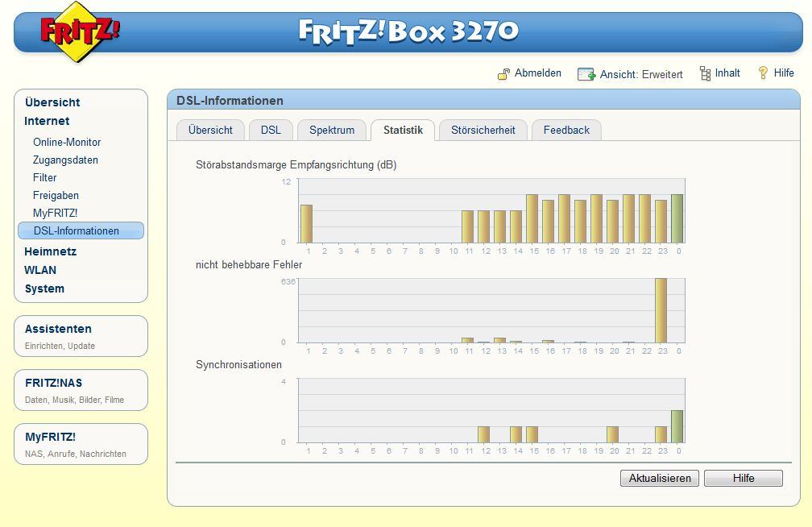Click the green hour 0 bar in Synchronisationen chart

pyautogui.click(x=677, y=426)
